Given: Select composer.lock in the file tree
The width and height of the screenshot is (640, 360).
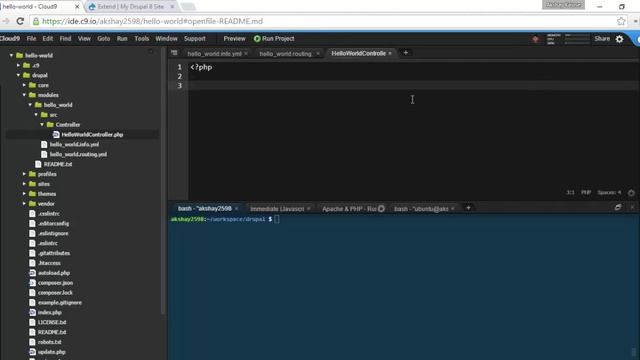Looking at the screenshot, I should (x=55, y=293).
